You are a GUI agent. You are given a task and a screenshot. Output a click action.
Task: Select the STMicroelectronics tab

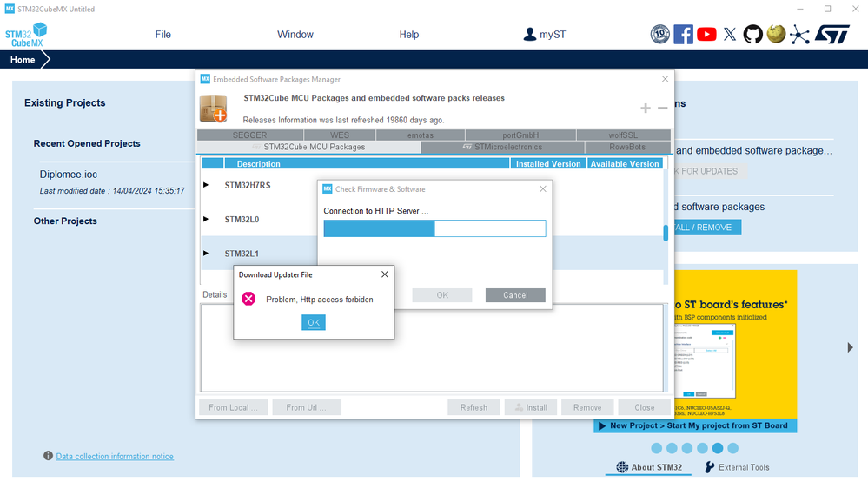[503, 147]
